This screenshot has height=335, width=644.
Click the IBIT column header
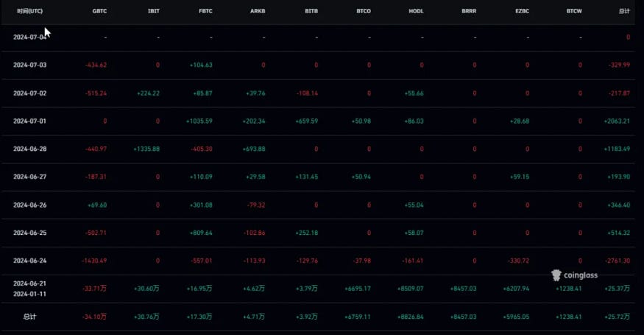pos(153,12)
